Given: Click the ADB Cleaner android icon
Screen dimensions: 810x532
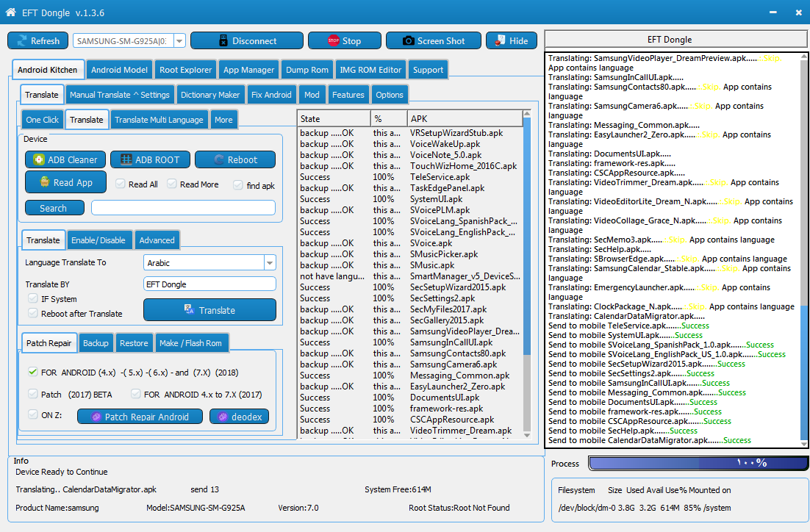Looking at the screenshot, I should pos(39,159).
